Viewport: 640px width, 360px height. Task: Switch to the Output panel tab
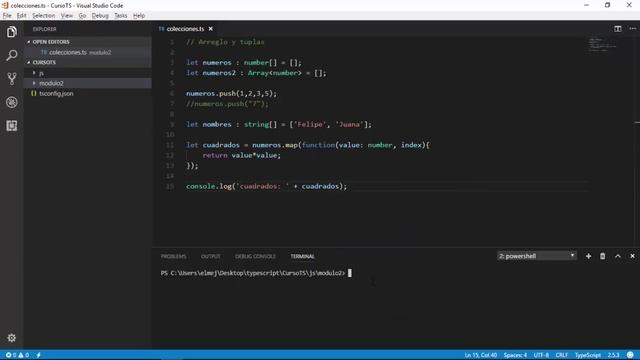tap(211, 256)
